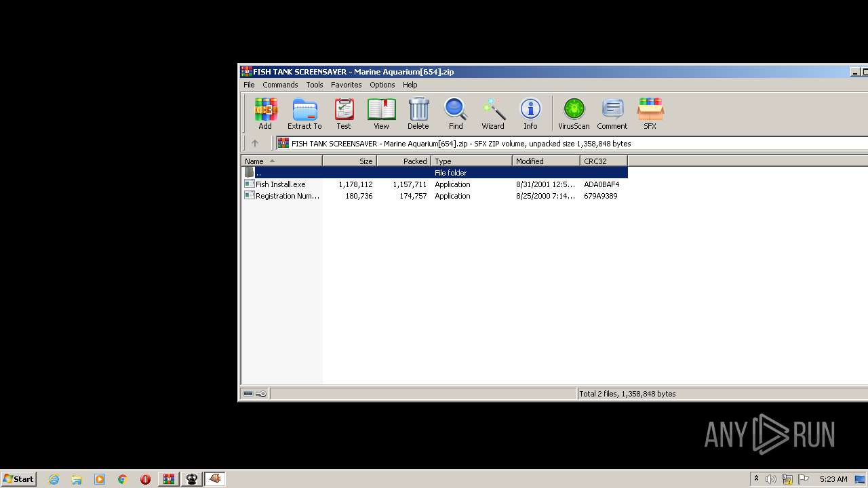The image size is (868, 488).
Task: Switch to WinRAR taskbar button
Action: 169,479
